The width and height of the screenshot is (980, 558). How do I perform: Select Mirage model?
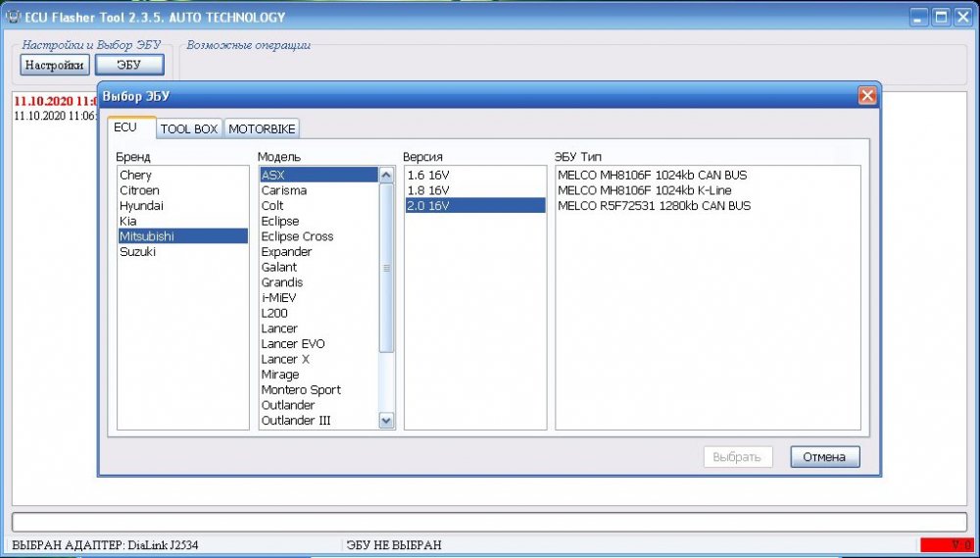tap(318, 374)
